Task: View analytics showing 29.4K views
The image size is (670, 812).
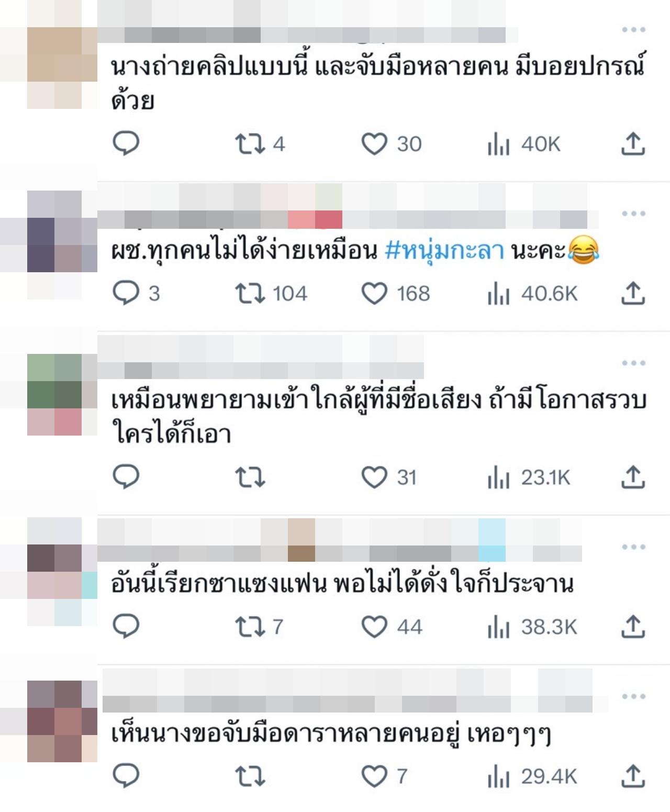Action: [532, 776]
